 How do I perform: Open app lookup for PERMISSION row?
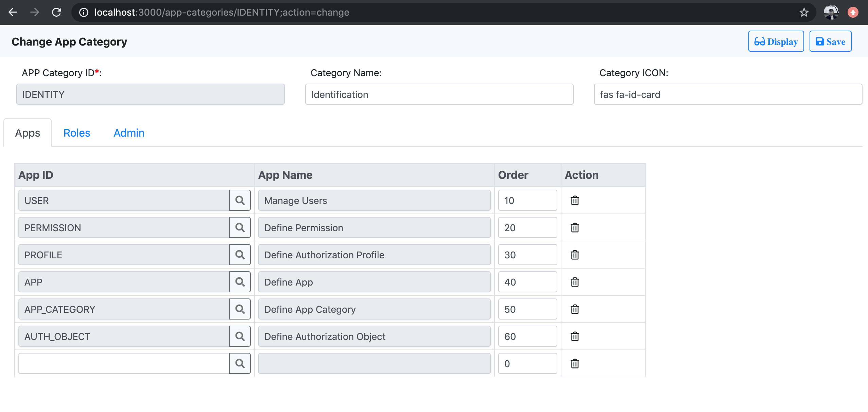240,228
